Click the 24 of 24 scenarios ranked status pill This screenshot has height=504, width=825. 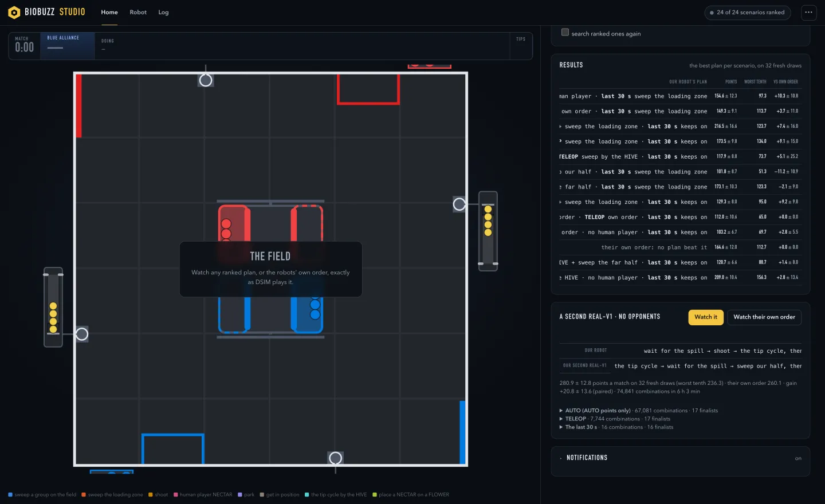pyautogui.click(x=748, y=13)
